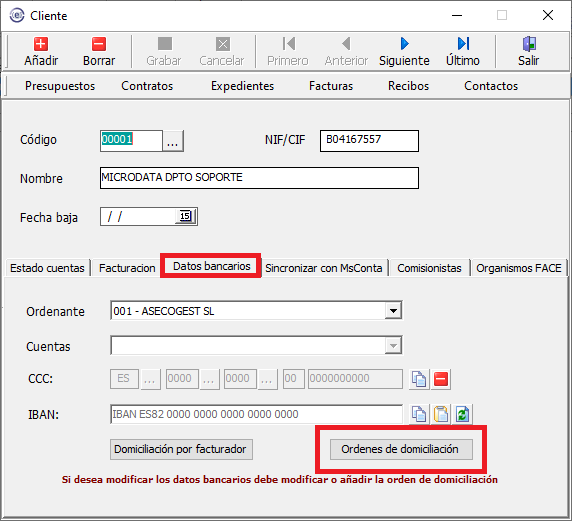Viewport: 572px width, 521px height.
Task: Open the calendar picker for Fecha baja
Action: pyautogui.click(x=186, y=216)
